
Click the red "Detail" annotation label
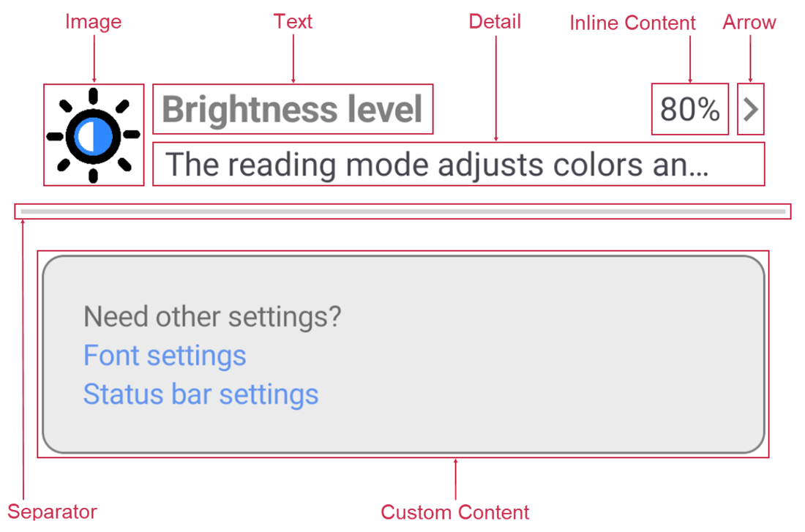(x=495, y=21)
